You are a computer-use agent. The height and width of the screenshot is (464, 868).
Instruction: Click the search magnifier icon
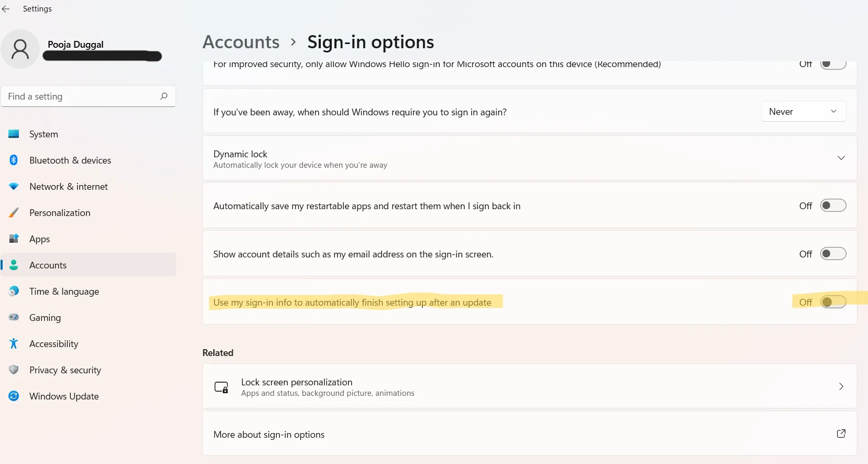(164, 96)
